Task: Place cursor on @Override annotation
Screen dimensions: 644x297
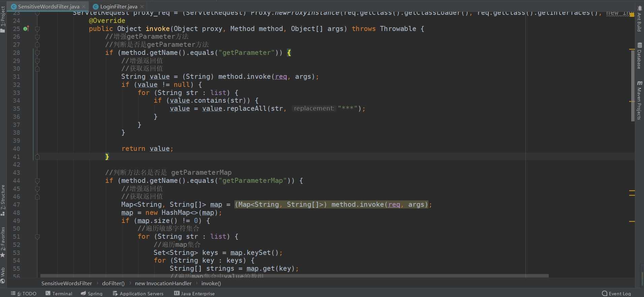Action: [107, 21]
